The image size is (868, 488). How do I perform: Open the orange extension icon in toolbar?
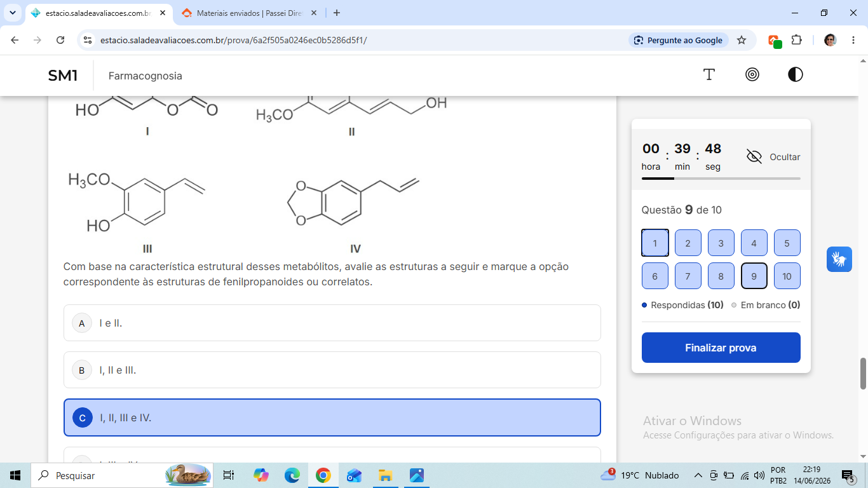tap(775, 40)
